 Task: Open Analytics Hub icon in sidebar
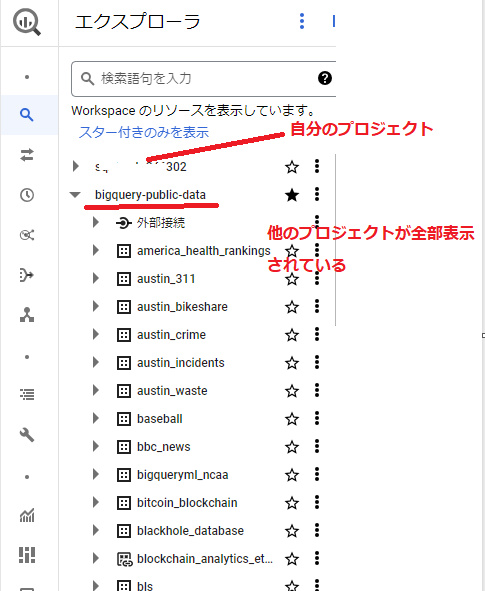(27, 235)
